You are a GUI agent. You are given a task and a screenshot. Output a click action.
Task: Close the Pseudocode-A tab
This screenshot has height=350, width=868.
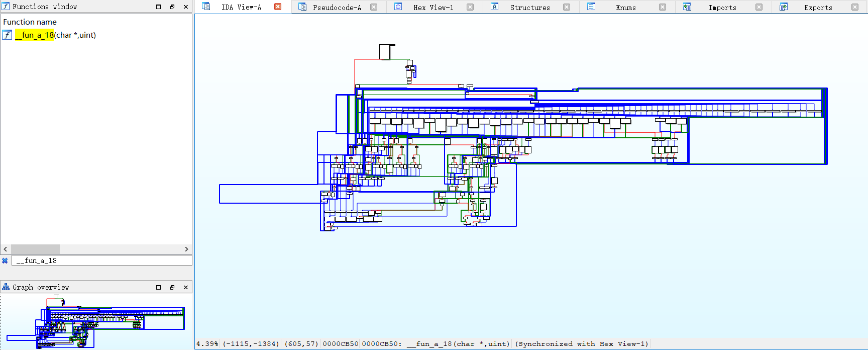coord(374,7)
